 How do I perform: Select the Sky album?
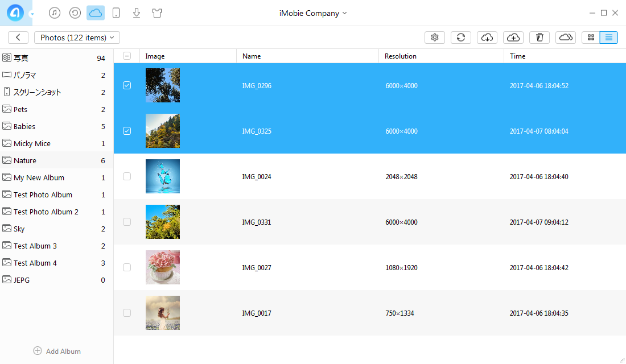coord(57,229)
